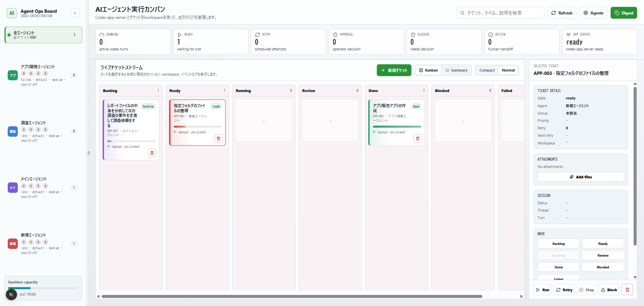Viewport: 644px width, 306px height.
Task: Select the メインエージェント avatar icon
Action: [x=13, y=187]
